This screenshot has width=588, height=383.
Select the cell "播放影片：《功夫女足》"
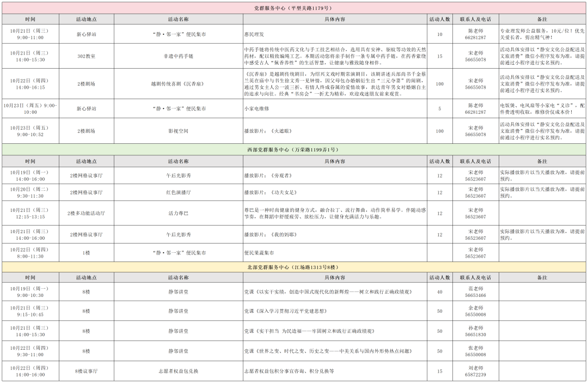point(335,192)
